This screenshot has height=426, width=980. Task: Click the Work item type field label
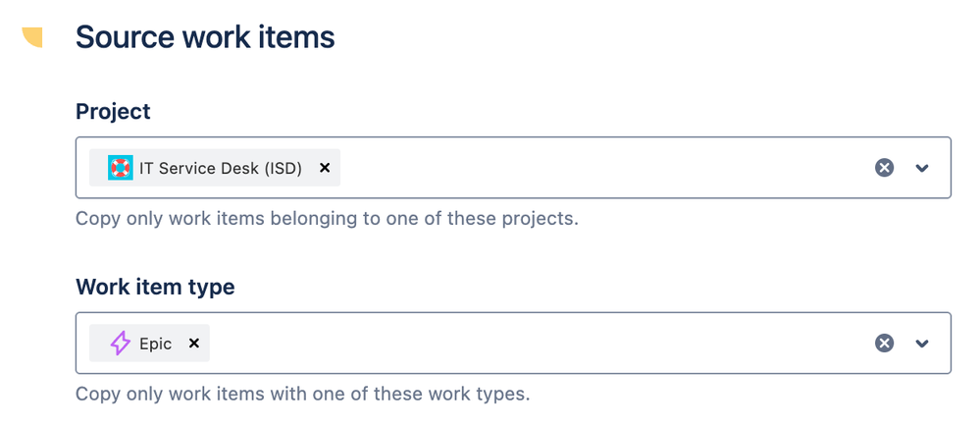coord(155,288)
